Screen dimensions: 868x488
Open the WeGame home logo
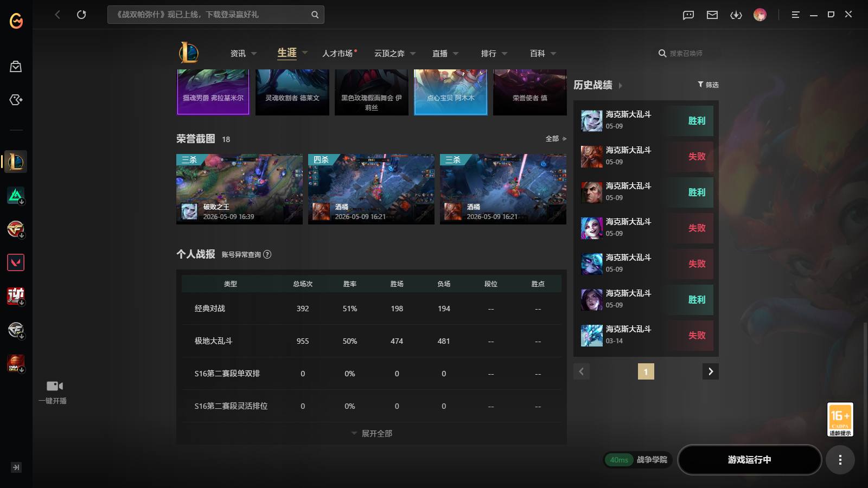click(x=16, y=21)
